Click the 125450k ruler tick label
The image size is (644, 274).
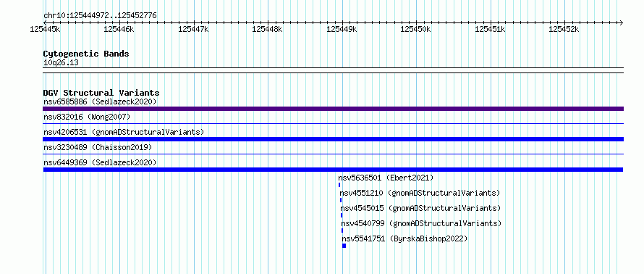point(415,29)
